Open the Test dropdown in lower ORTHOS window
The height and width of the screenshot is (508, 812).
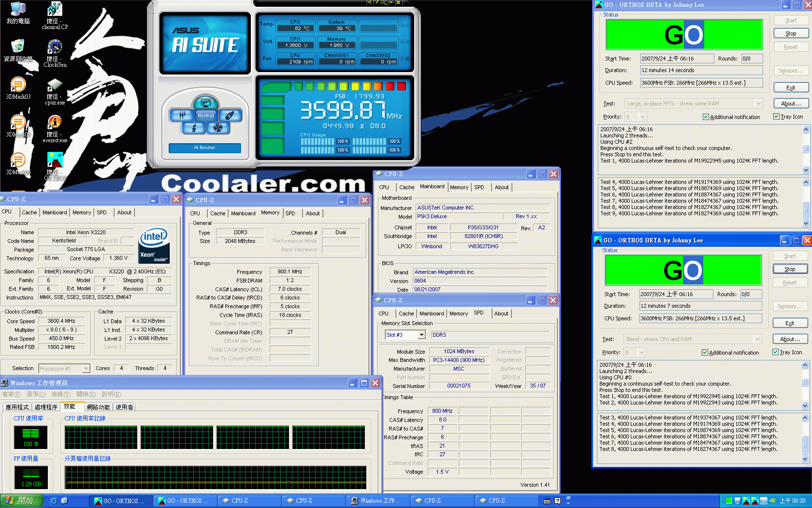[757, 339]
